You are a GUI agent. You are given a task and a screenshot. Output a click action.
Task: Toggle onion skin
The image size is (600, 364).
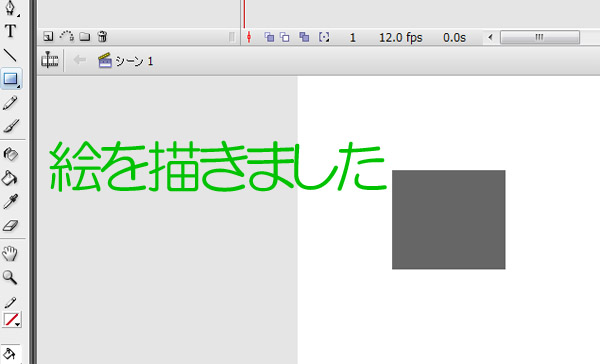(x=269, y=37)
